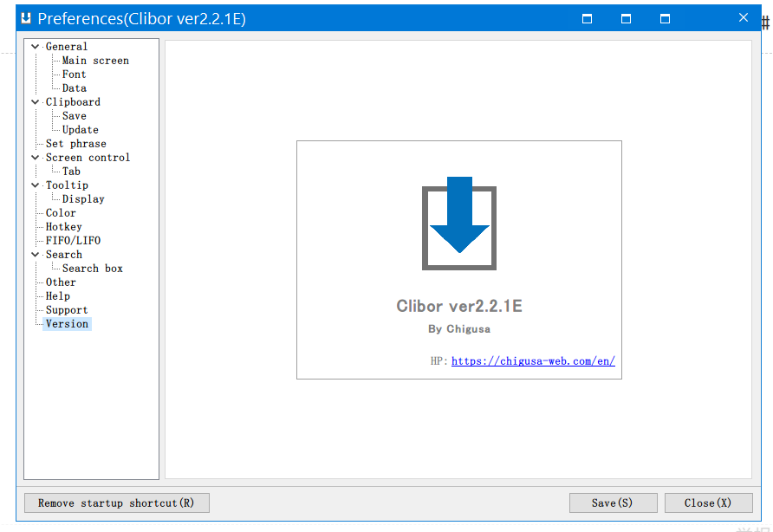Open the Update item under Clipboard
773x532 pixels.
(81, 130)
